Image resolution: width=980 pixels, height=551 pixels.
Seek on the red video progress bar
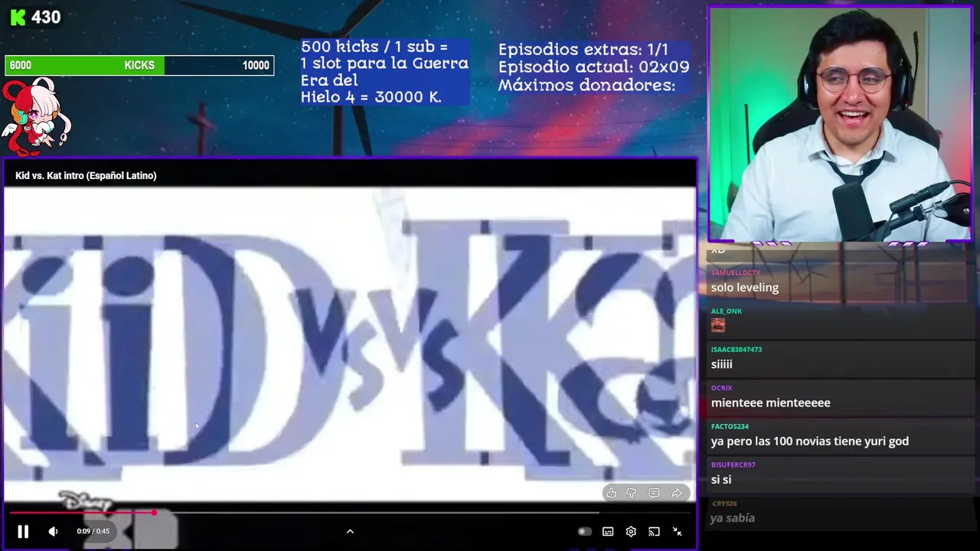click(x=348, y=513)
